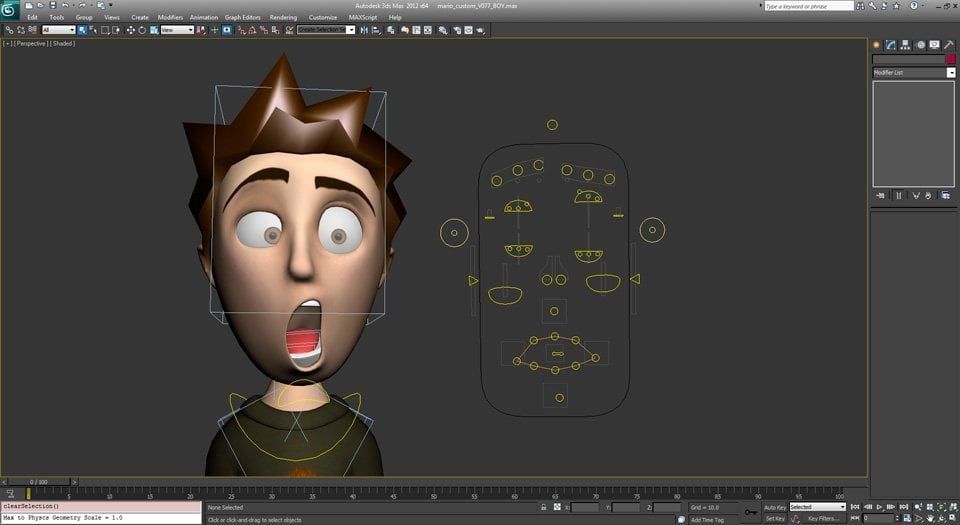This screenshot has width=960, height=525.
Task: Open the Modifiers menu
Action: click(170, 17)
